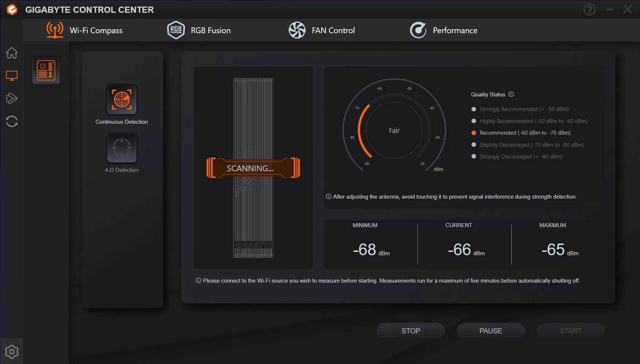640x364 pixels.
Task: Open the Performance tab
Action: (x=444, y=30)
